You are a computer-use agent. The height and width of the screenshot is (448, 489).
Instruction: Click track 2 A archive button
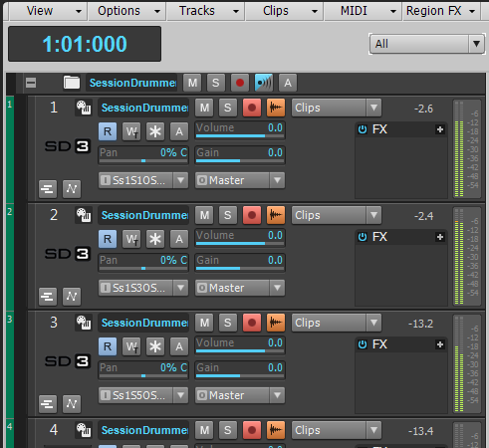pos(179,239)
